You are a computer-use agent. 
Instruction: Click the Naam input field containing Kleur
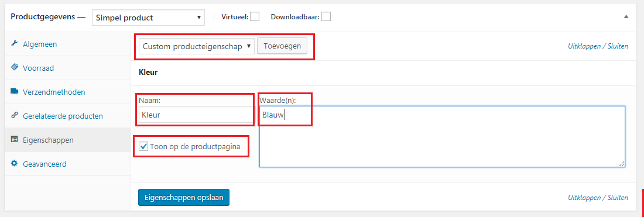point(196,115)
